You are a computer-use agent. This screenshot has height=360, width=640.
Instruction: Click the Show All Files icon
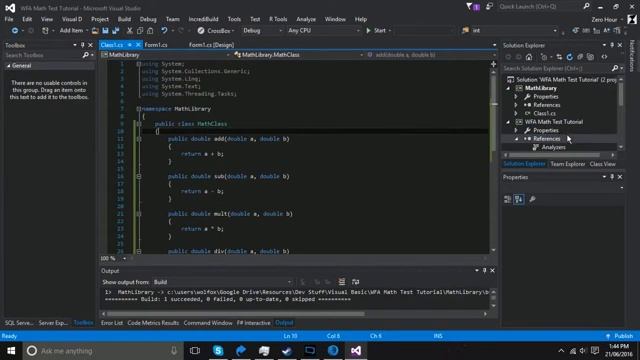click(x=590, y=57)
